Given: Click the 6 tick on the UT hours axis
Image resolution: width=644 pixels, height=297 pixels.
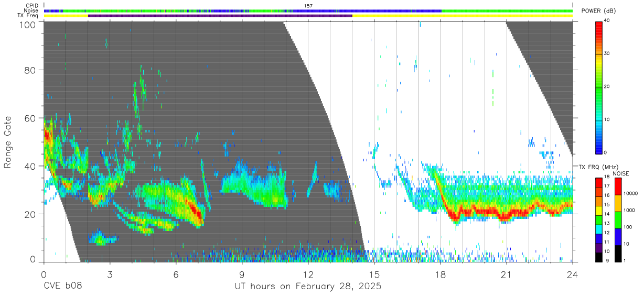Looking at the screenshot, I should click(176, 274).
